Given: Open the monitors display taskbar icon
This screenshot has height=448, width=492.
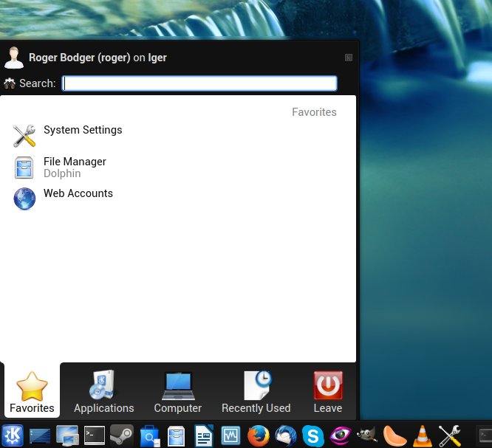Looking at the screenshot, I should point(67,435).
